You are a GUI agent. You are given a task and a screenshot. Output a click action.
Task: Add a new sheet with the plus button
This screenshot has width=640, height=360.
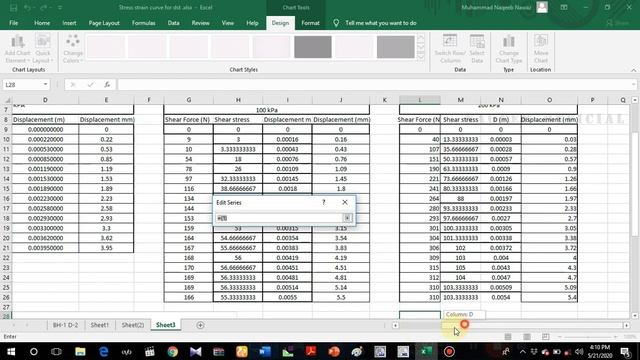[x=200, y=325]
